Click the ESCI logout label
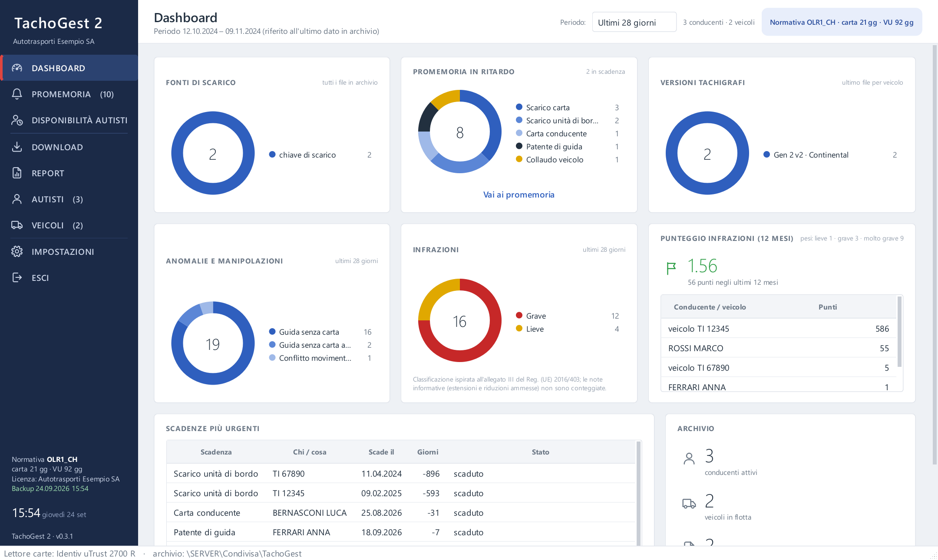Screen dimensions: 938x560 click(x=40, y=278)
